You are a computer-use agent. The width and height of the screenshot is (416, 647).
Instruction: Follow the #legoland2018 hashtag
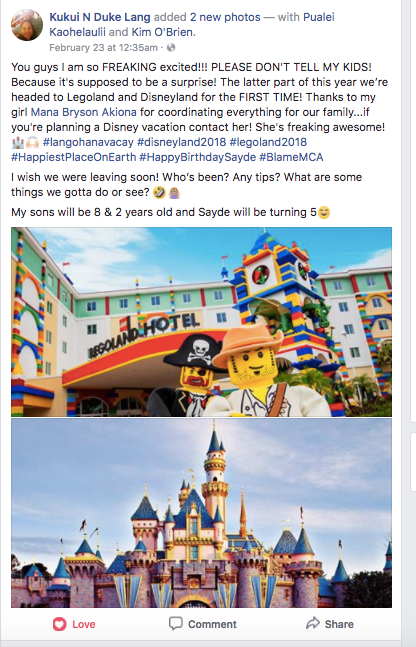(x=268, y=142)
